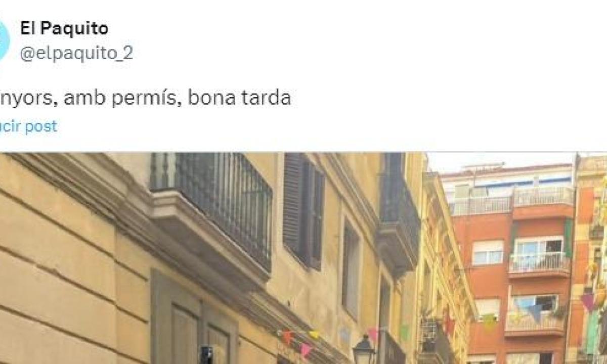Click the white sky area of photo
This screenshot has width=607, height=364.
[501, 162]
